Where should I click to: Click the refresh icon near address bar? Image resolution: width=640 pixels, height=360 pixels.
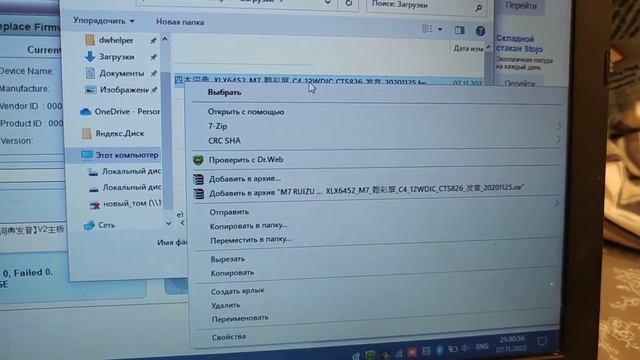point(349,4)
